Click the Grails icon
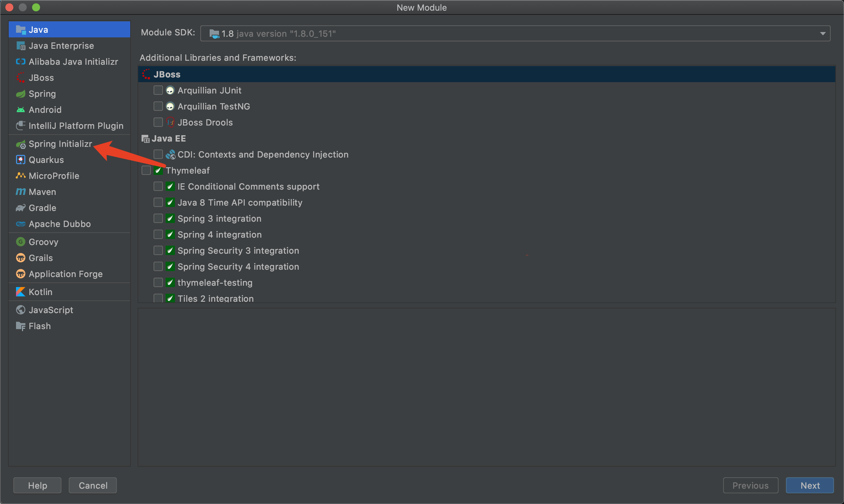The image size is (844, 504). pyautogui.click(x=21, y=258)
